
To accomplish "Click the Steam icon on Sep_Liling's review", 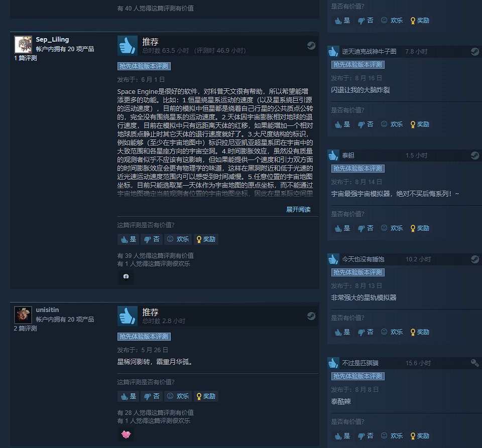I will point(311,46).
